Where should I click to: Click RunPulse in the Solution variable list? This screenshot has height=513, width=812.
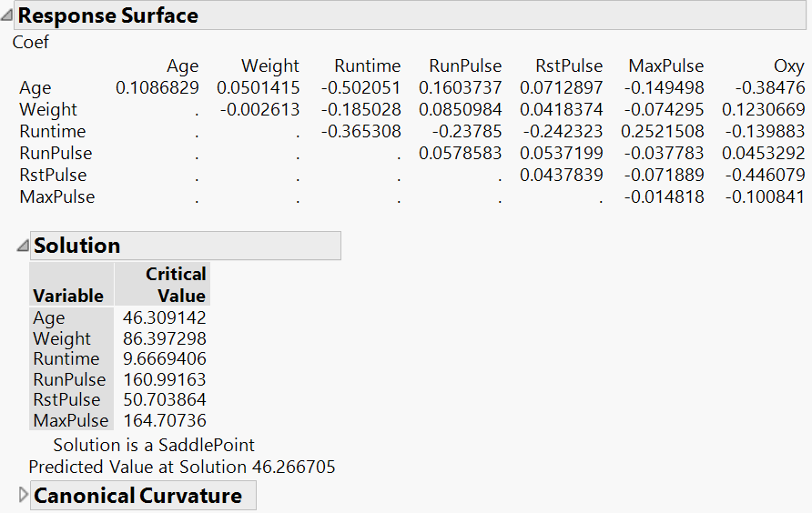(x=69, y=379)
